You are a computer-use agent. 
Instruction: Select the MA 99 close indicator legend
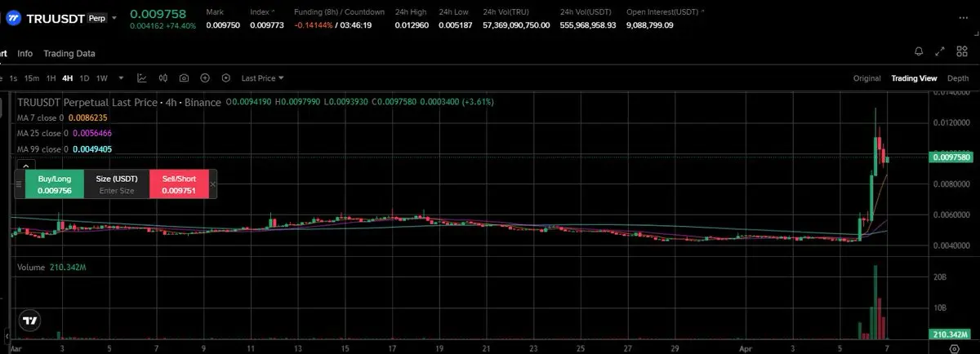(65, 149)
